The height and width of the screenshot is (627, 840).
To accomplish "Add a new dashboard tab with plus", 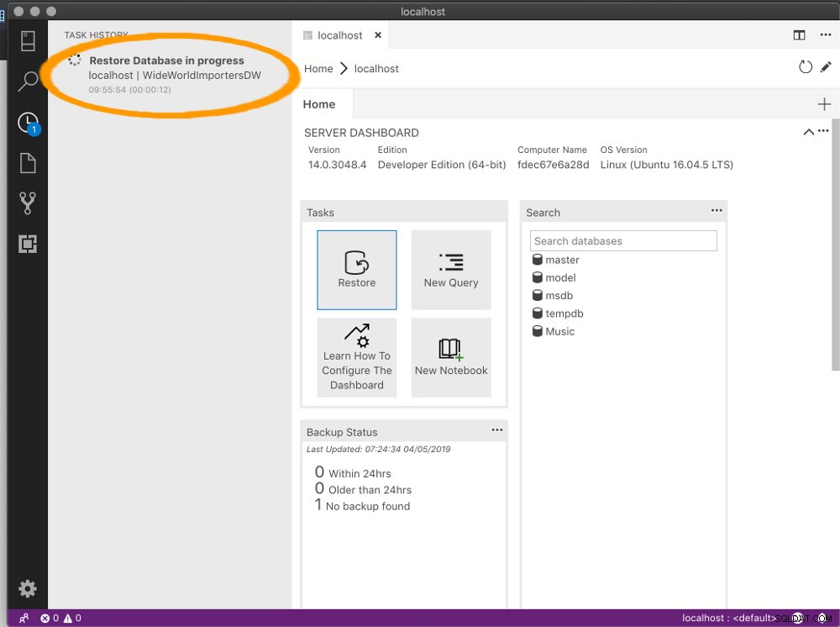I will click(x=825, y=104).
